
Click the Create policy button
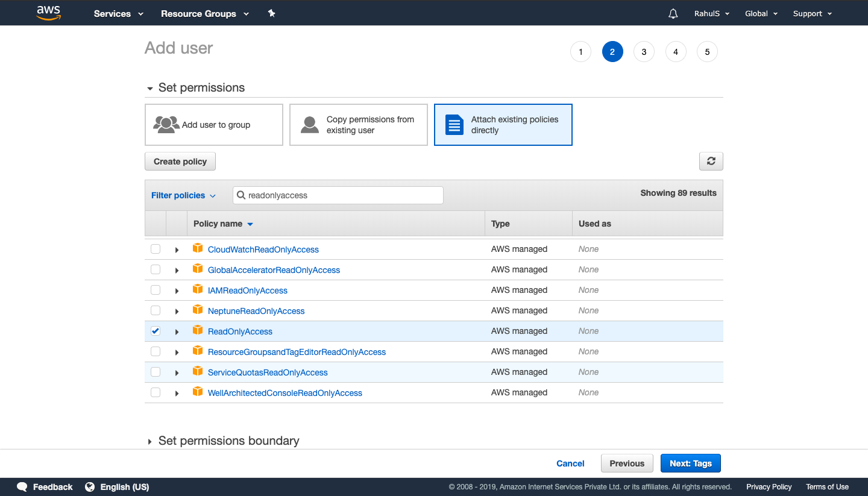point(180,161)
